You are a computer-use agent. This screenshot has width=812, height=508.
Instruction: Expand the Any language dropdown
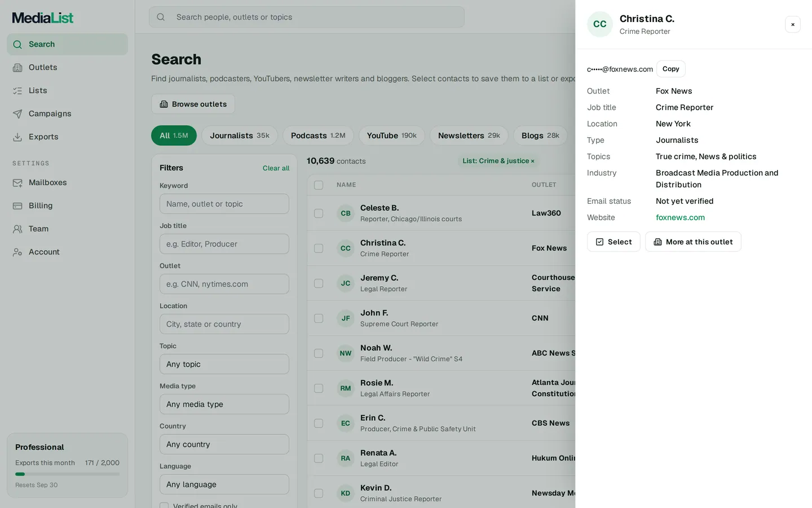pyautogui.click(x=224, y=484)
